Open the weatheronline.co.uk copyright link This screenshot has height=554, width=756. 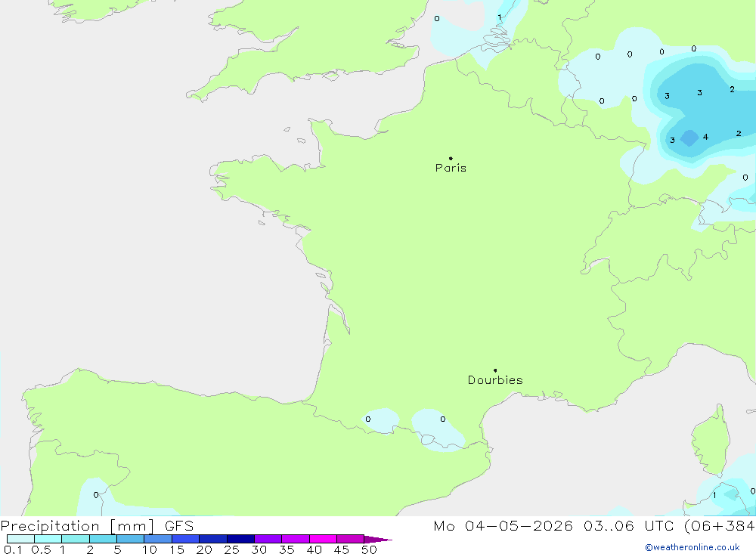coord(692,547)
